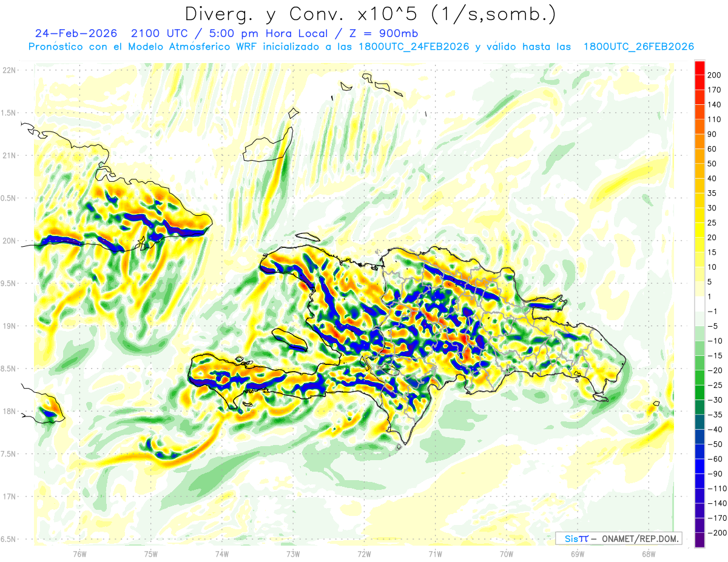This screenshot has width=728, height=562.
Task: Click the '-30' colorbar value
Action: click(715, 400)
